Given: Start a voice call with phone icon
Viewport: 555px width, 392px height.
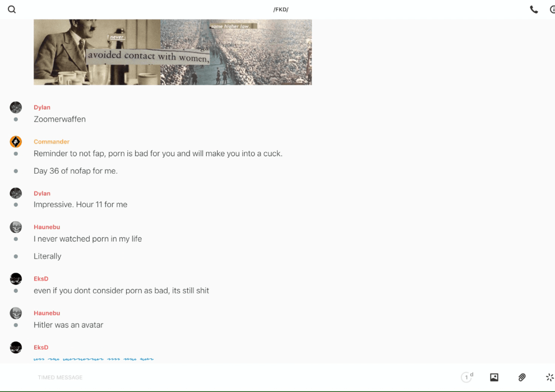Looking at the screenshot, I should point(534,10).
